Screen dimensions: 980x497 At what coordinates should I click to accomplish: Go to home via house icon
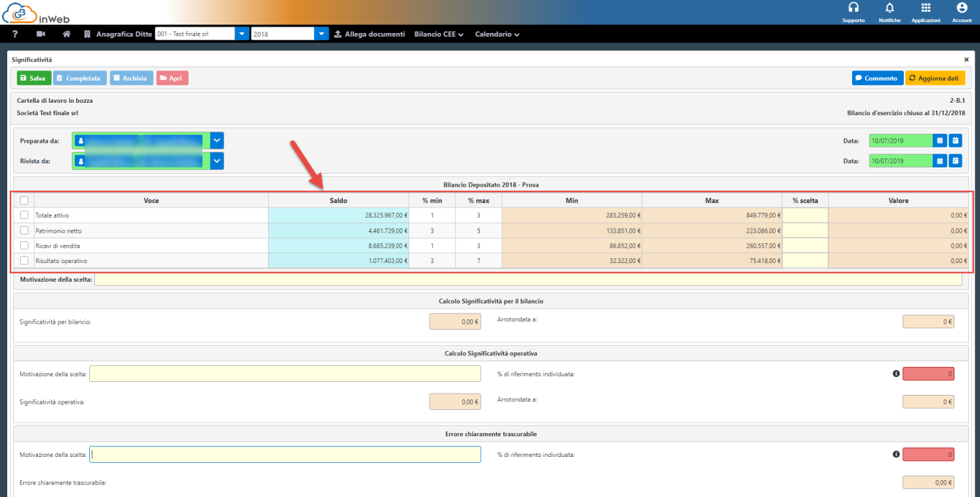pos(66,34)
